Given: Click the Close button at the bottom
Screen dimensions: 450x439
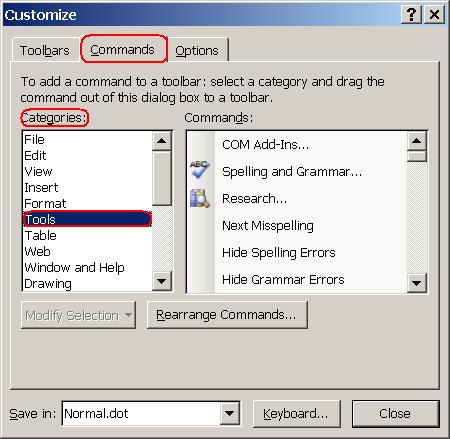Looking at the screenshot, I should click(395, 414).
